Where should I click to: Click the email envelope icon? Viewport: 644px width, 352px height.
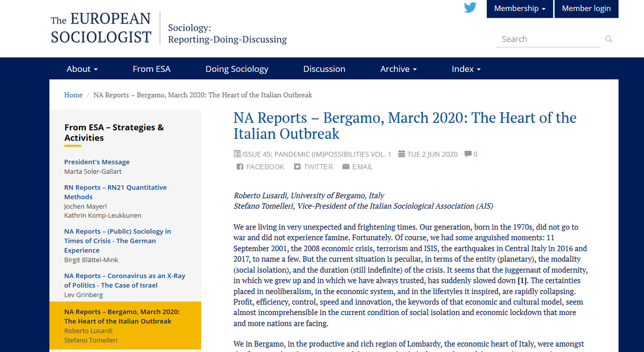pyautogui.click(x=346, y=167)
